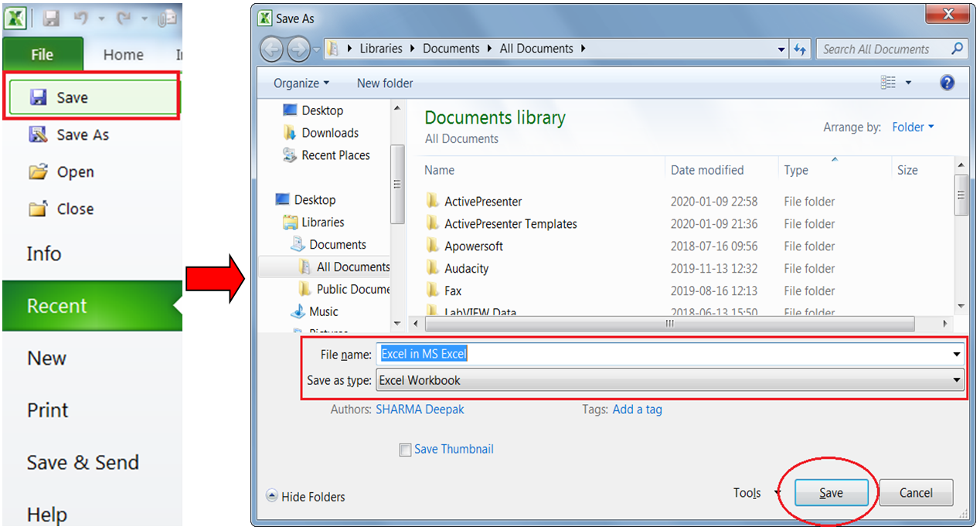
Task: Select Public Documents in the navigation tree
Action: coord(344,289)
